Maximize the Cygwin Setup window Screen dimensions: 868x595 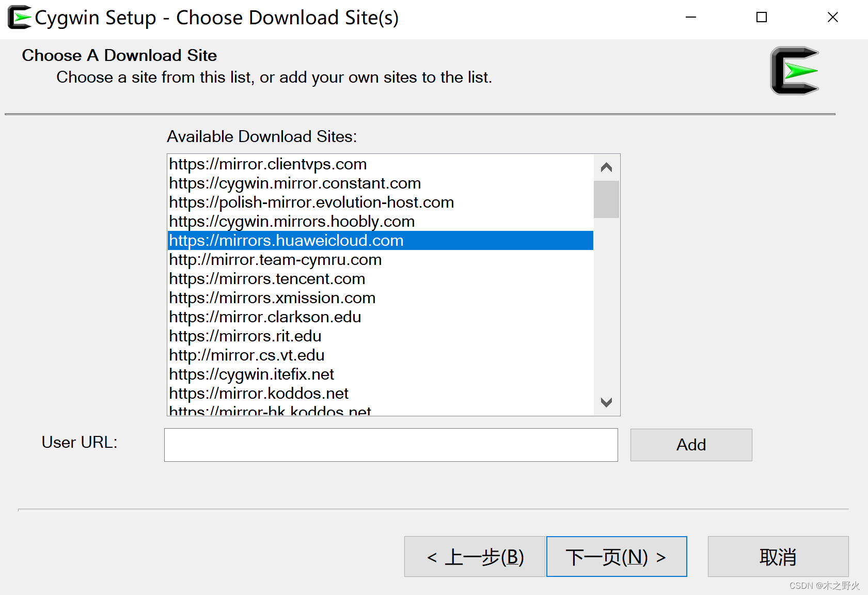click(x=762, y=17)
